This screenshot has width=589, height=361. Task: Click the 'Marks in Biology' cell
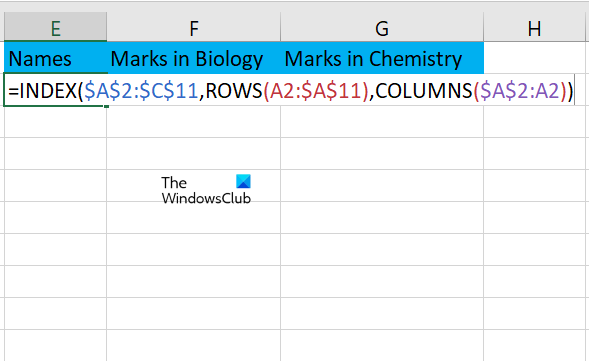coord(194,58)
